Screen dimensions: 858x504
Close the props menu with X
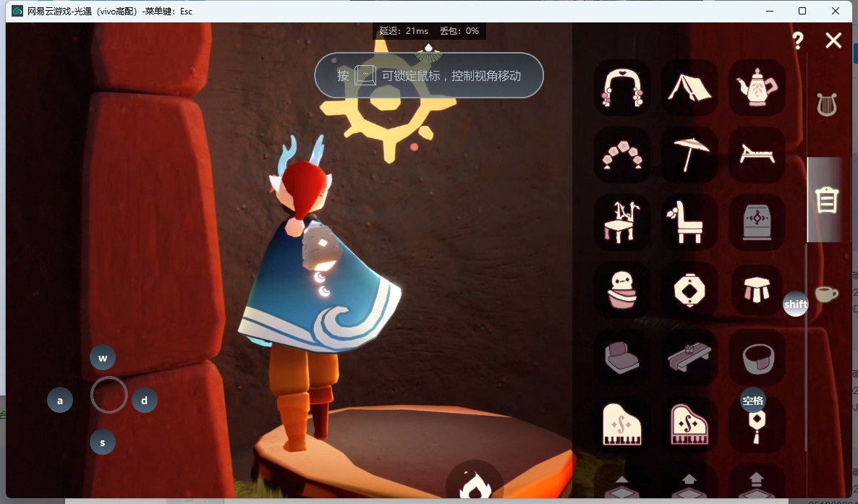point(833,40)
